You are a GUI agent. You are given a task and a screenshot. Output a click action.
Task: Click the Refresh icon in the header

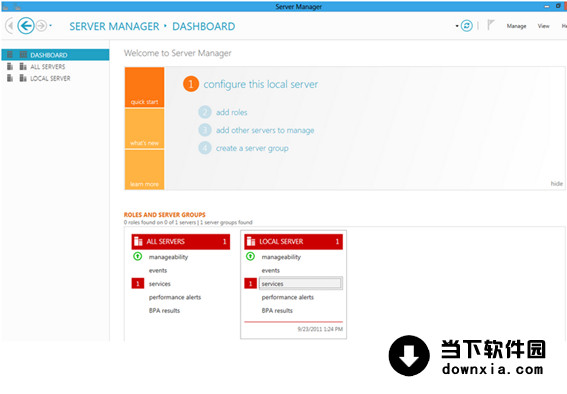[467, 26]
